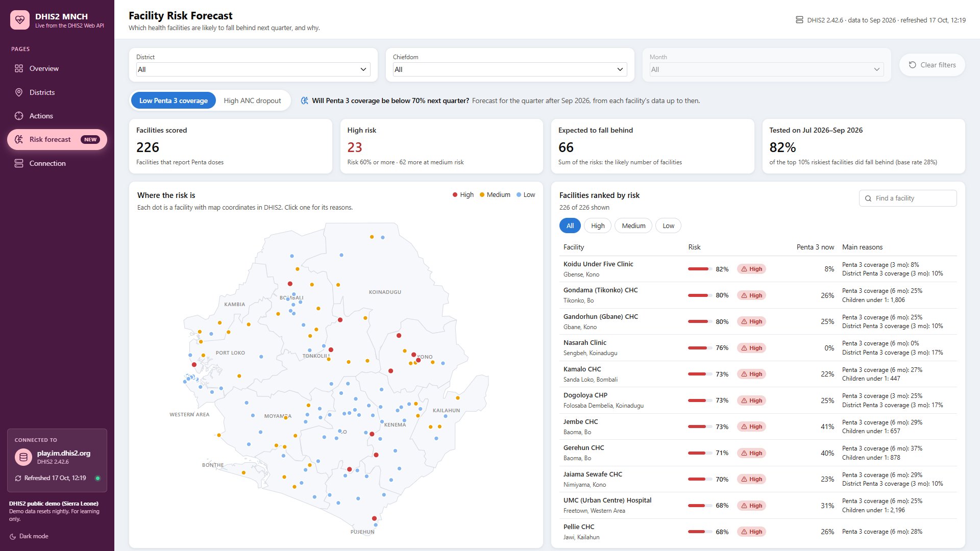Filter facilities list by Low risk
The height and width of the screenshot is (551, 980).
click(668, 226)
